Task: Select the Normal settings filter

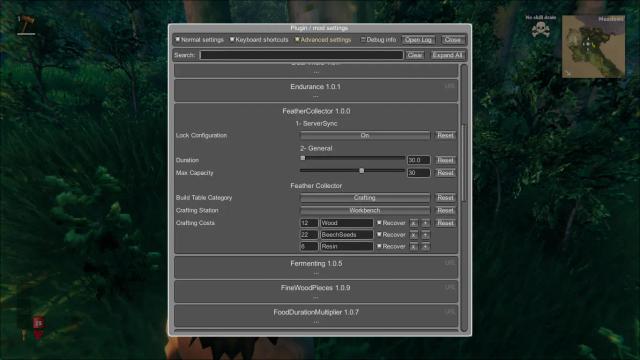Action: pos(200,40)
